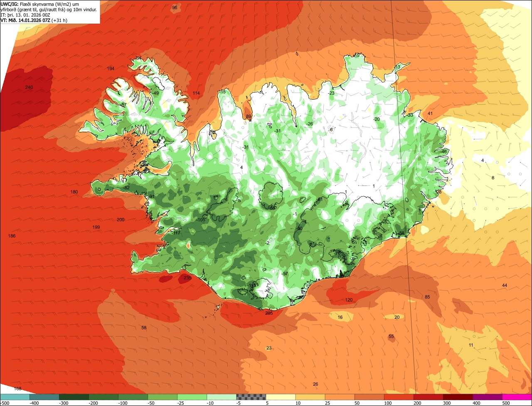The height and width of the screenshot is (406, 532).
Task: Click the value 11 in the southeast corner
Action: [x=471, y=345]
